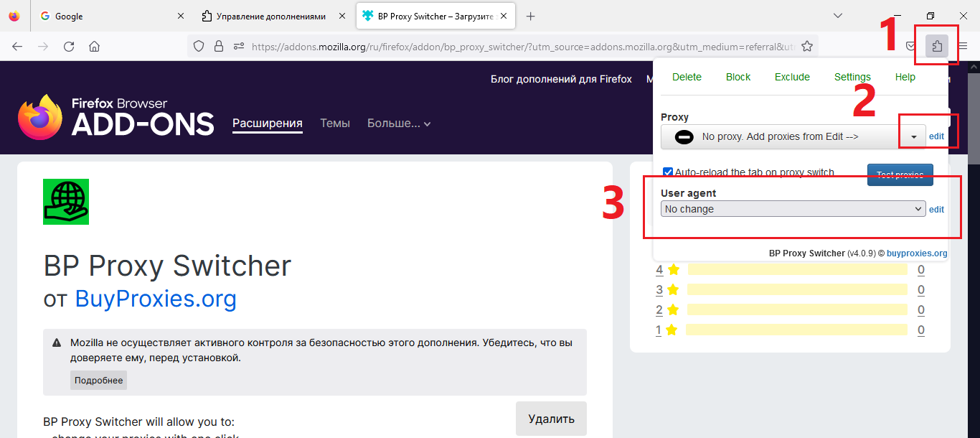
Task: Click the star in 3-star rating row
Action: click(x=673, y=290)
